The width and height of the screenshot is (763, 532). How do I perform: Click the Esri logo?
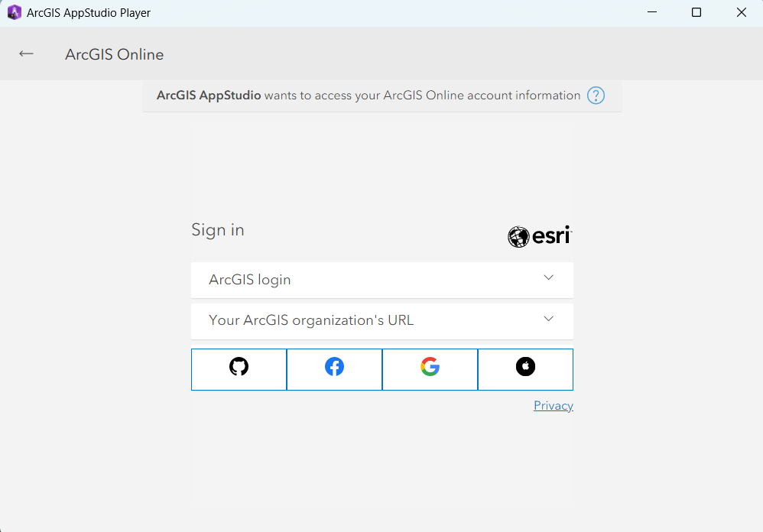(540, 236)
